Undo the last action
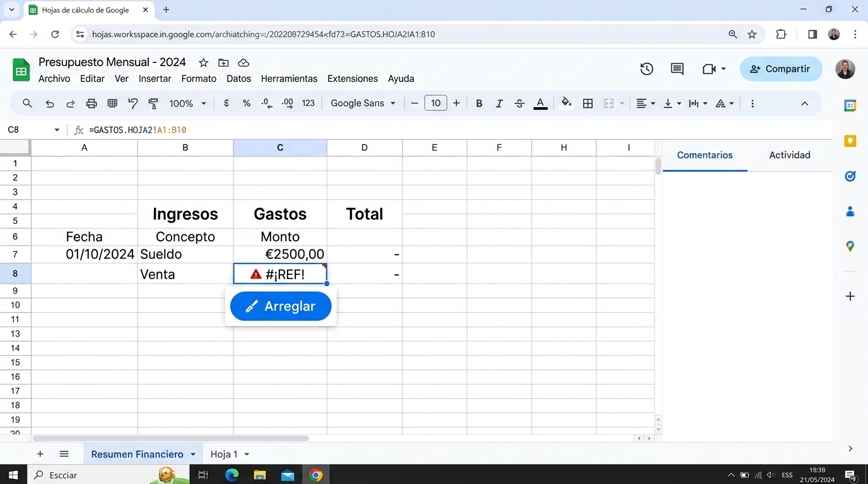868x484 pixels. [50, 103]
